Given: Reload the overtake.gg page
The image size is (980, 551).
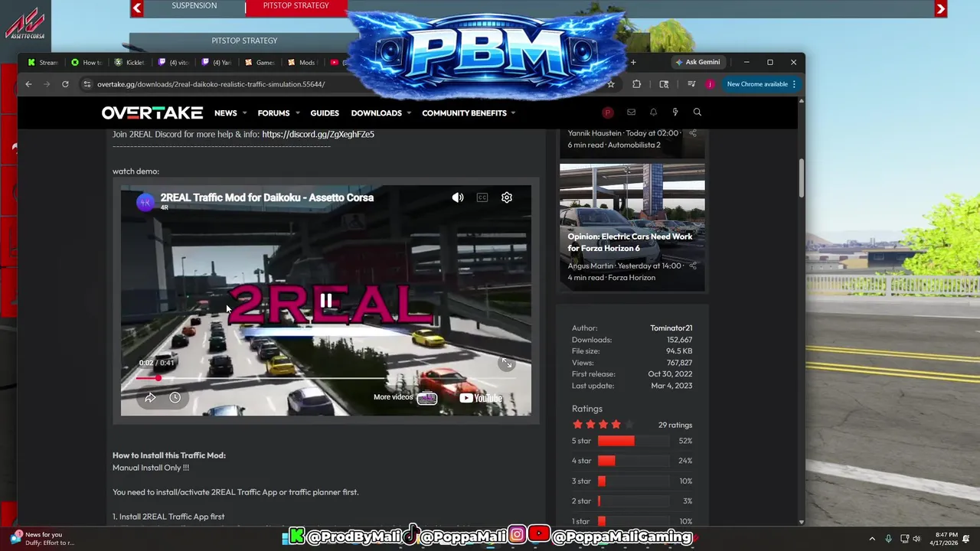Looking at the screenshot, I should pyautogui.click(x=65, y=84).
